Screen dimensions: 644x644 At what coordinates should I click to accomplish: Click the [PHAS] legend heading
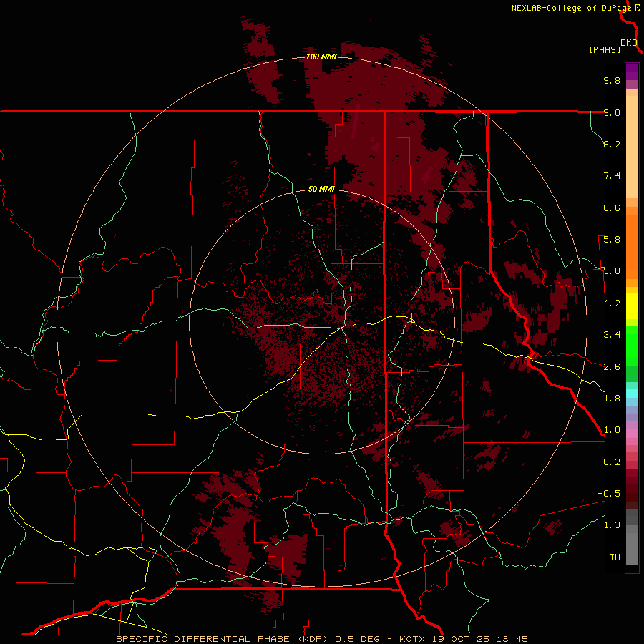(605, 49)
